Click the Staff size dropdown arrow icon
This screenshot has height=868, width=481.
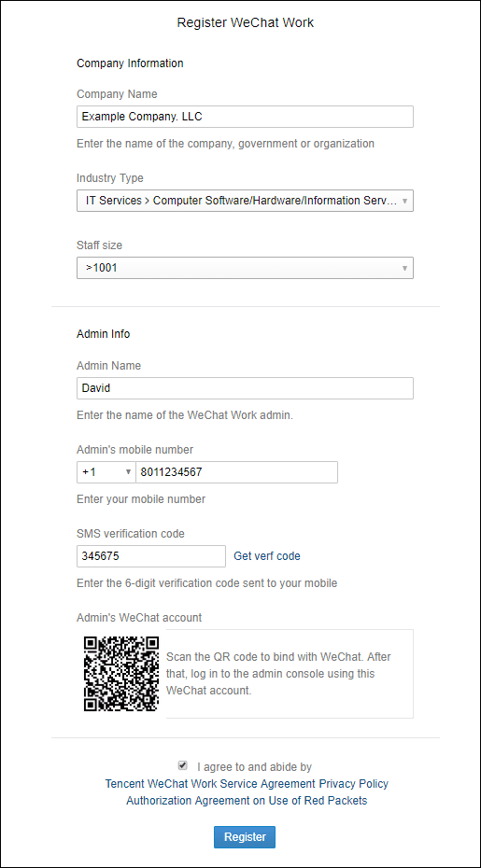click(404, 269)
